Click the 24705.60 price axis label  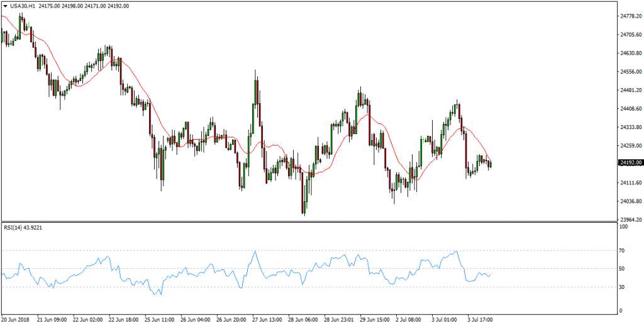pos(631,35)
